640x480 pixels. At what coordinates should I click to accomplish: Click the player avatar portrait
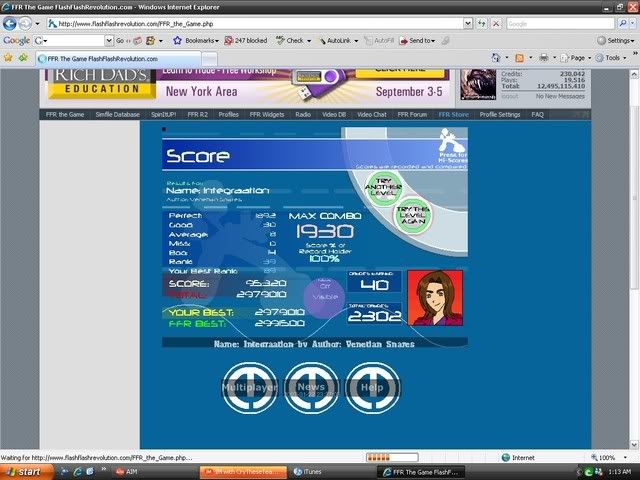coord(435,298)
